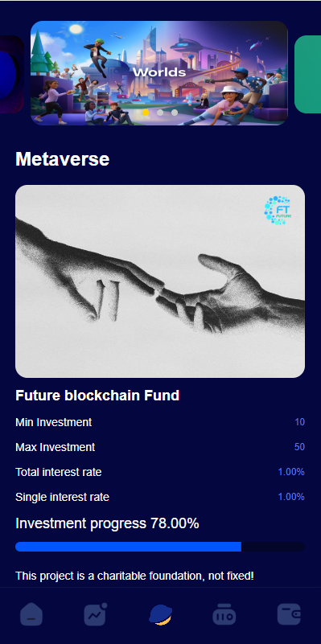The width and height of the screenshot is (321, 644).
Task: Select the Max Investment value 50
Action: pyautogui.click(x=299, y=447)
